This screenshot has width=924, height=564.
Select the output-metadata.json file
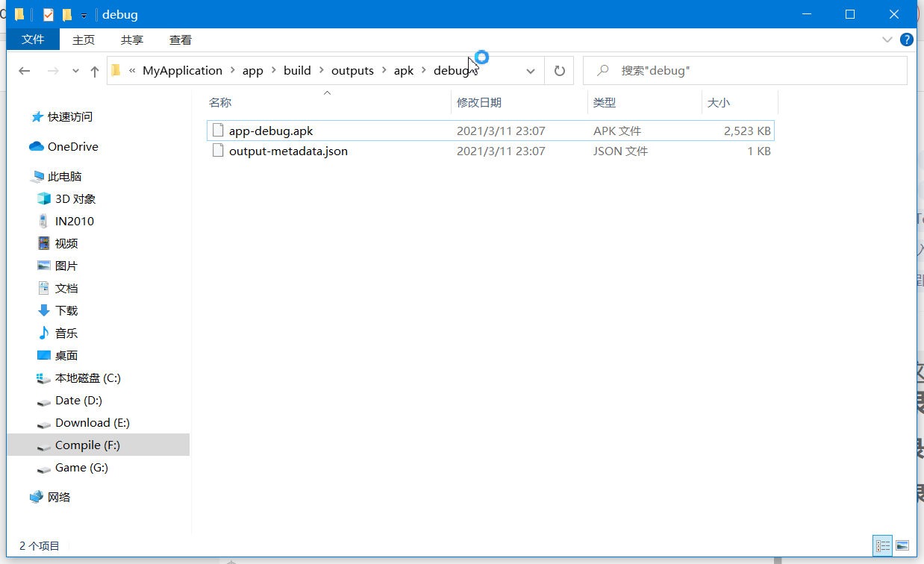(x=490, y=151)
